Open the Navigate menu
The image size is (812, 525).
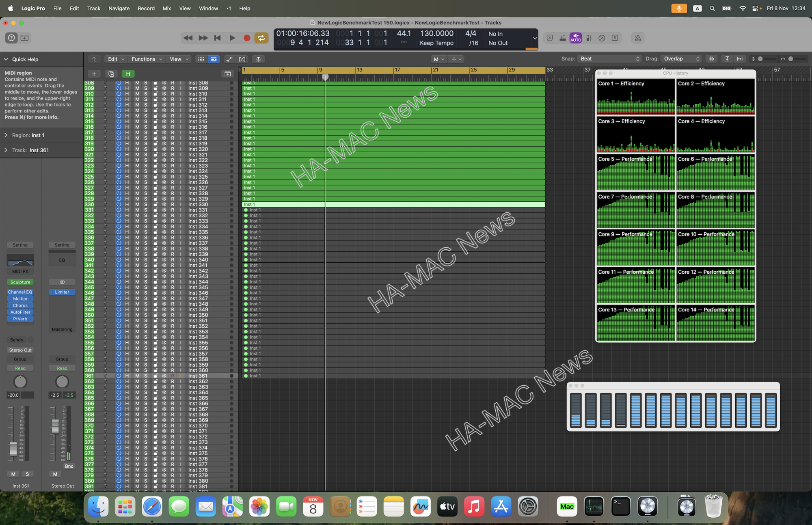pyautogui.click(x=119, y=8)
